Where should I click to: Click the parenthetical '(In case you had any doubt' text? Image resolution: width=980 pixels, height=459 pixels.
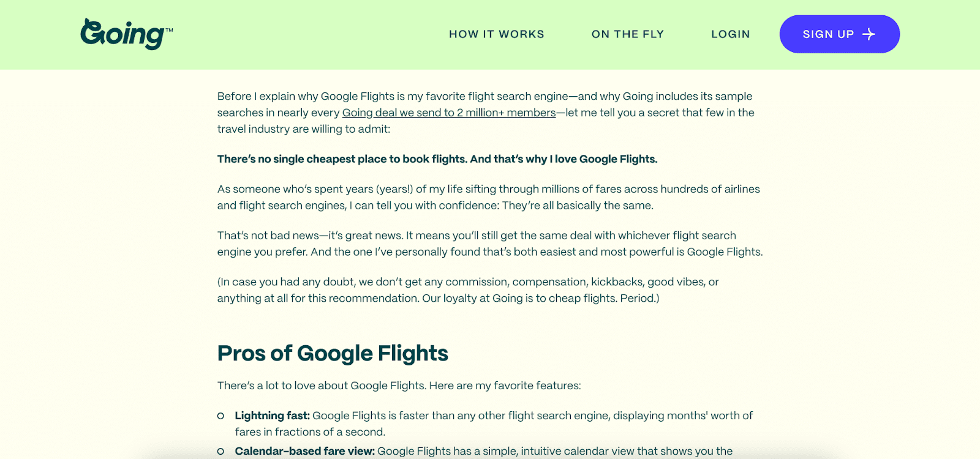(x=467, y=282)
